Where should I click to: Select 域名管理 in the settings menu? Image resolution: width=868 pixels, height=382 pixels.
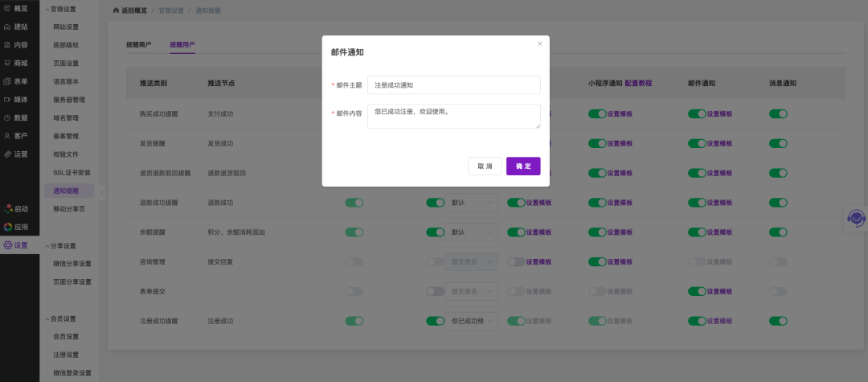coord(66,117)
